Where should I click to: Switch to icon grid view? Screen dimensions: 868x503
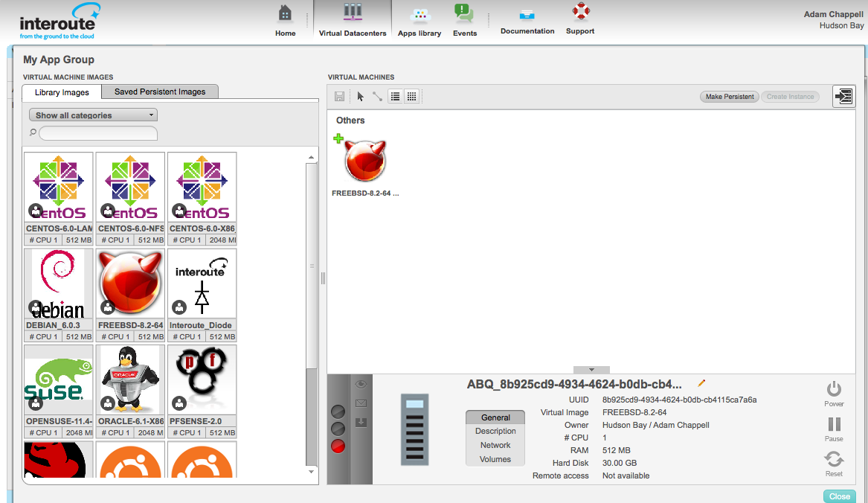tap(411, 97)
